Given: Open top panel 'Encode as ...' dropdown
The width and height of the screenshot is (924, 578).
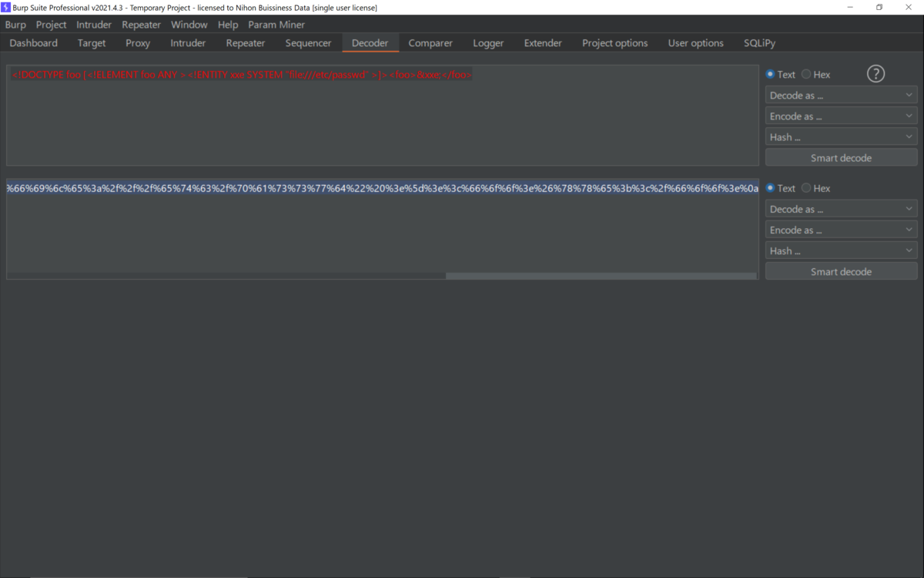Looking at the screenshot, I should click(841, 116).
